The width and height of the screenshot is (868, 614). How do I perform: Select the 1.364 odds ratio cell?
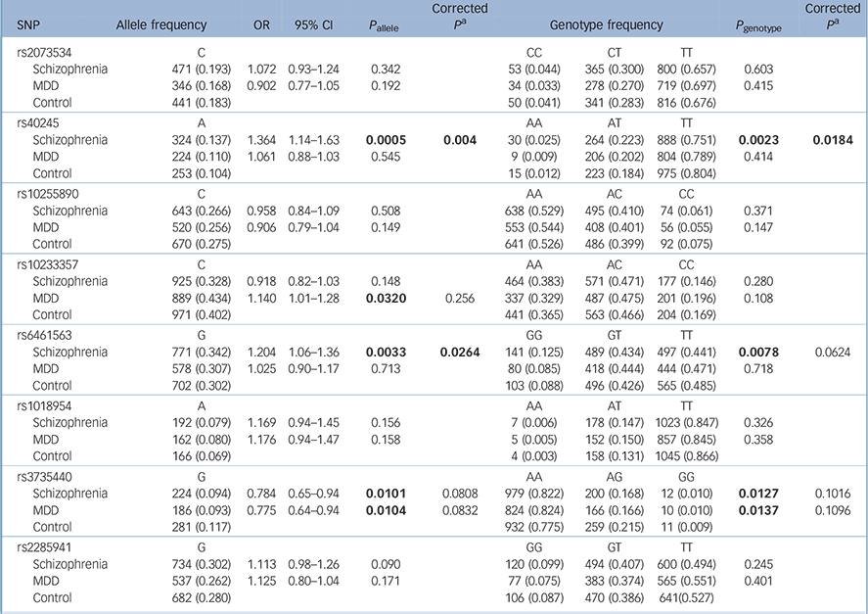pyautogui.click(x=260, y=140)
